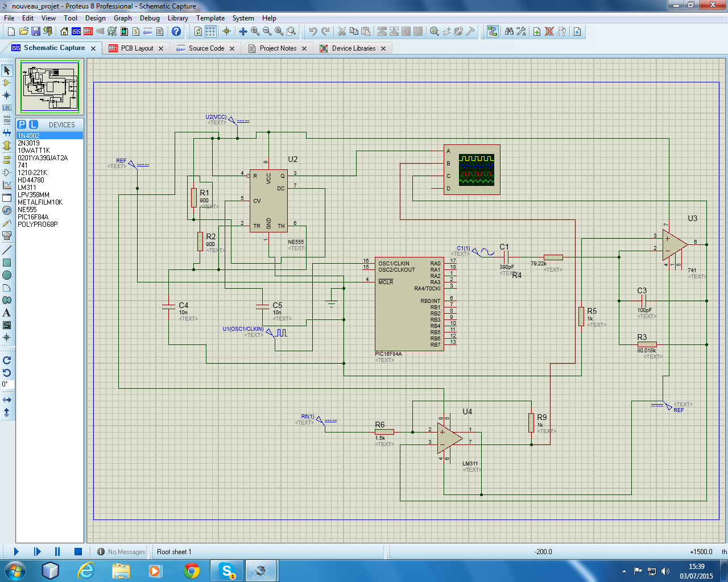Click the ARES PCB Layout toolbar icon
Image resolution: width=728 pixels, height=582 pixels.
pyautogui.click(x=88, y=31)
